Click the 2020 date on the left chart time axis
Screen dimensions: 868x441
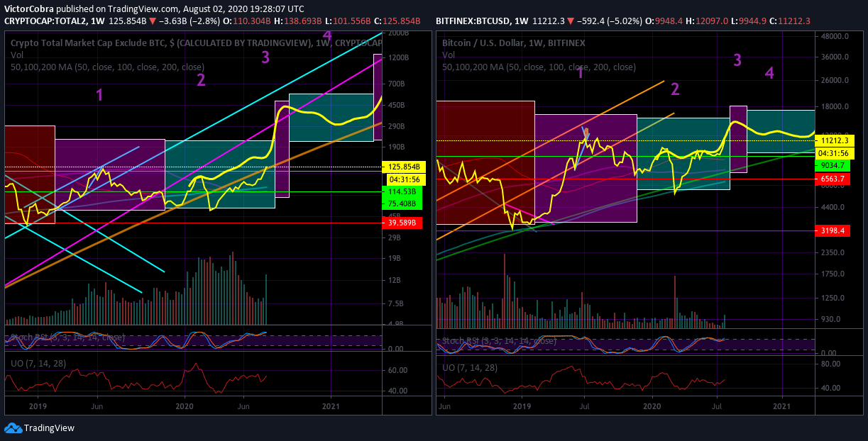click(x=184, y=407)
